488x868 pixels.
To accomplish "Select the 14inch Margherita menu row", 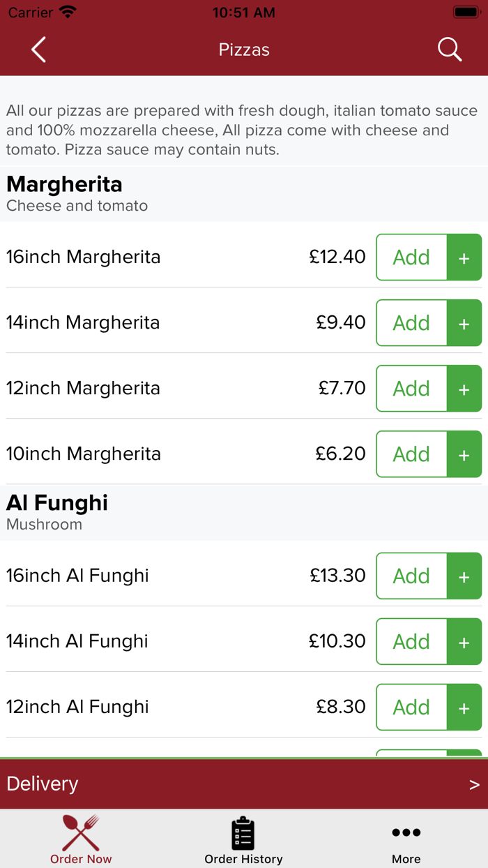I will (x=83, y=323).
